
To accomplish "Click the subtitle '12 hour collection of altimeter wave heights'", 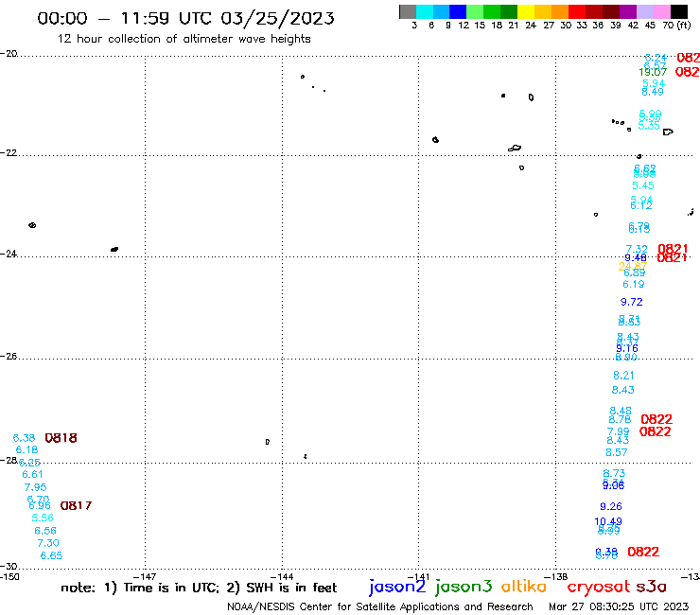I will (184, 39).
